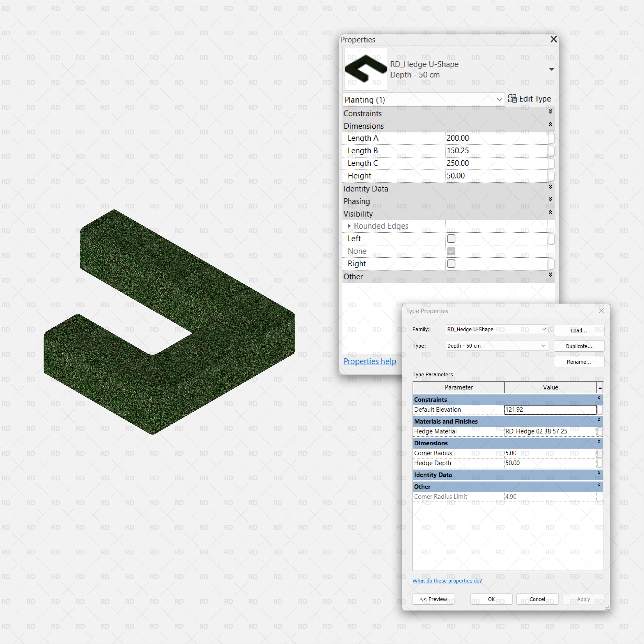Click the RD_Hedge U-Shape preview thumbnail
Screen dimensions: 644x644
[x=366, y=69]
